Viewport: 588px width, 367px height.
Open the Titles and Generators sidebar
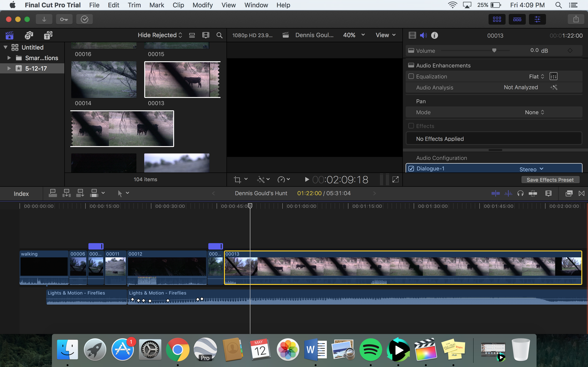tap(48, 35)
